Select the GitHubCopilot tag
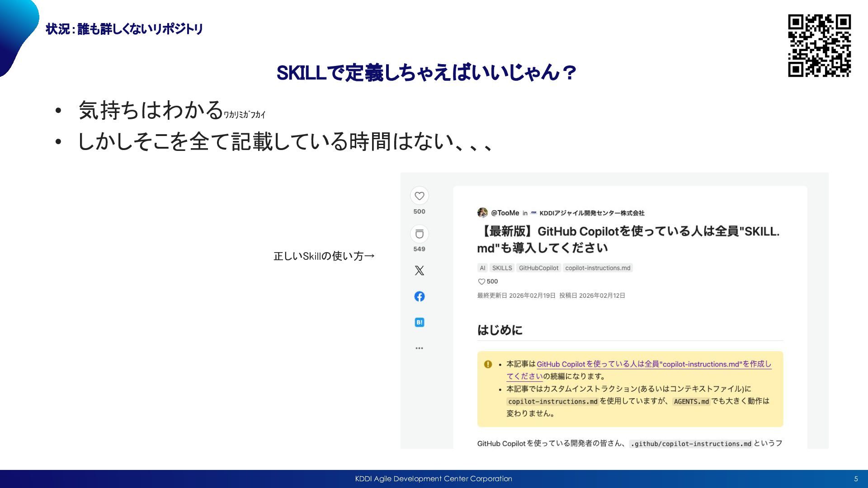 (538, 268)
